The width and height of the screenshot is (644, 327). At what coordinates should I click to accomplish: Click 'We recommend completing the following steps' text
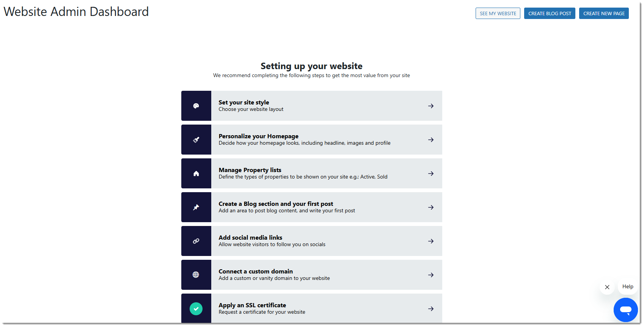311,76
